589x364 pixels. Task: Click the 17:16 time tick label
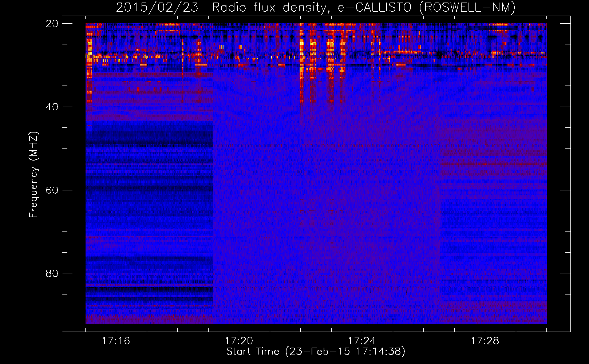[x=116, y=341]
